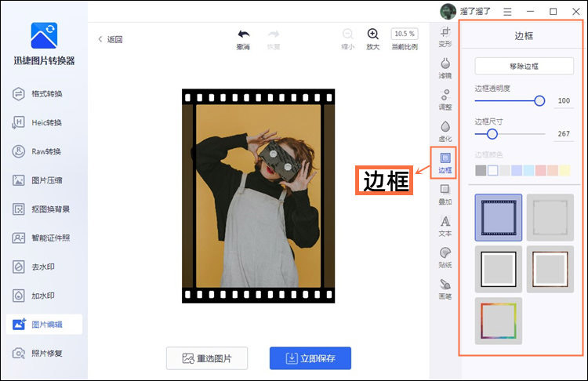Pick the light blue-purple color swatch

[x=517, y=170]
